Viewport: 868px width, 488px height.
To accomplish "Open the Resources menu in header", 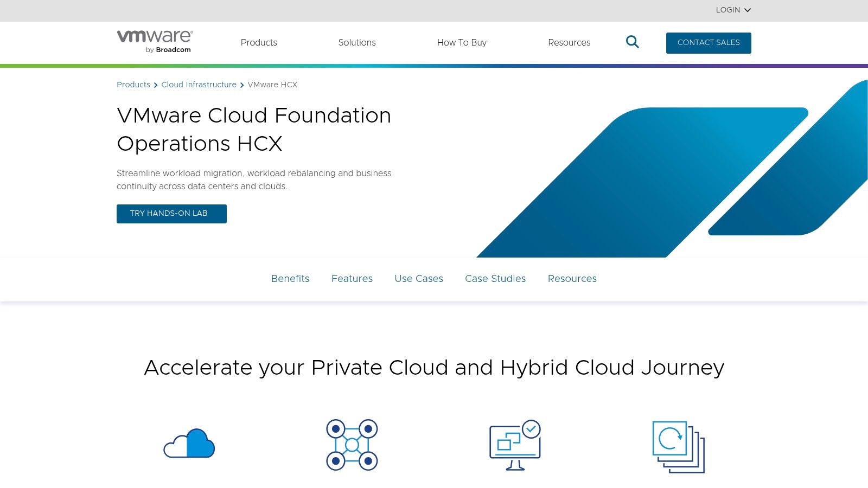I will (x=569, y=42).
